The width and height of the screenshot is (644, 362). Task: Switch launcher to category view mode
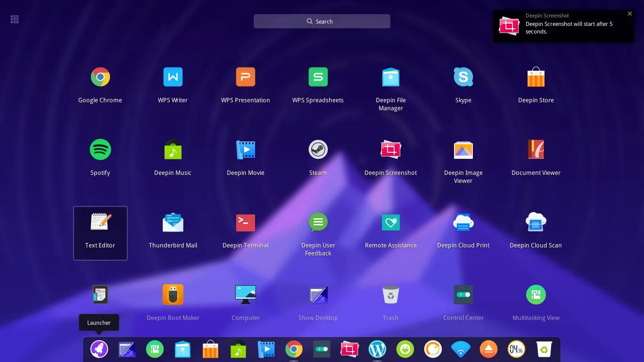[x=15, y=19]
